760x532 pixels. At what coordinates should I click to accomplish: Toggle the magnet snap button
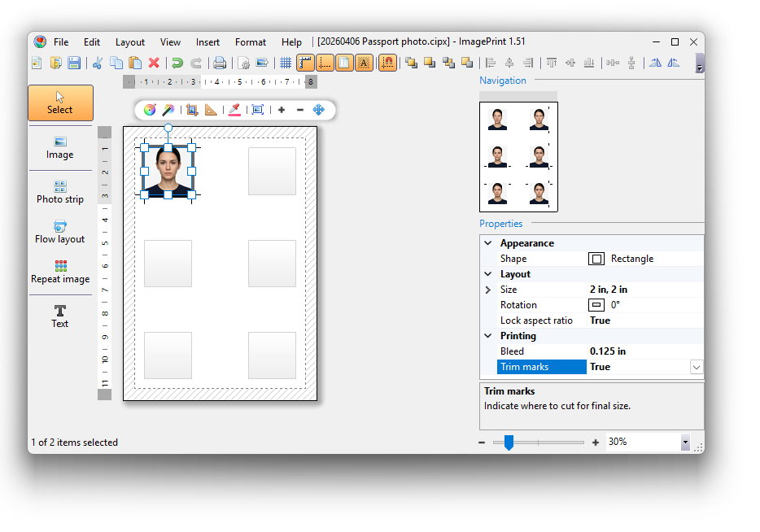click(387, 63)
